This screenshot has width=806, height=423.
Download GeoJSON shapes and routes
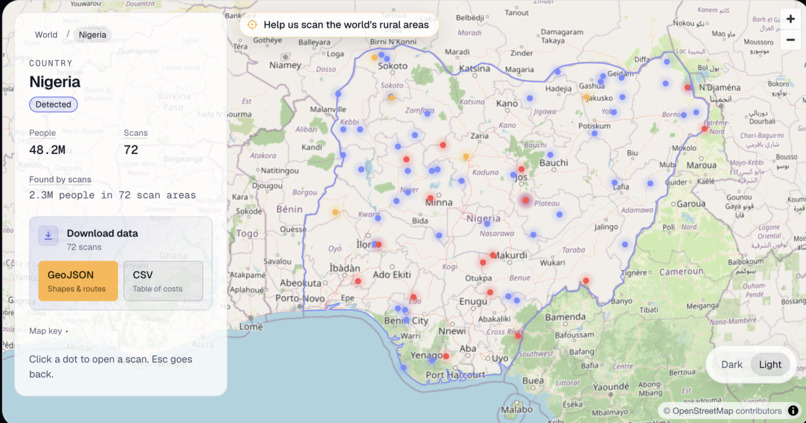point(78,281)
